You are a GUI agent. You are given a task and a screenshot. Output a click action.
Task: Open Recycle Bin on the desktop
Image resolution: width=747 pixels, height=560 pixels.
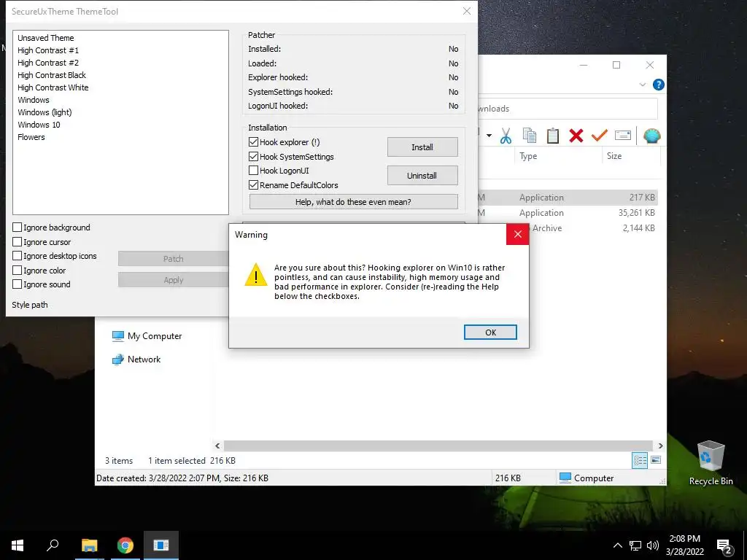coord(711,462)
